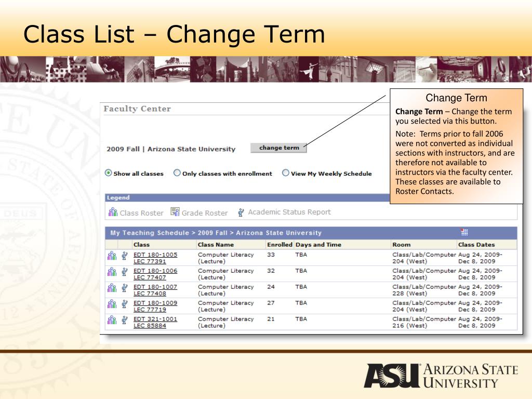Open class roster for EDT 321-1001
Image resolution: width=532 pixels, height=399 pixels.
(x=112, y=320)
